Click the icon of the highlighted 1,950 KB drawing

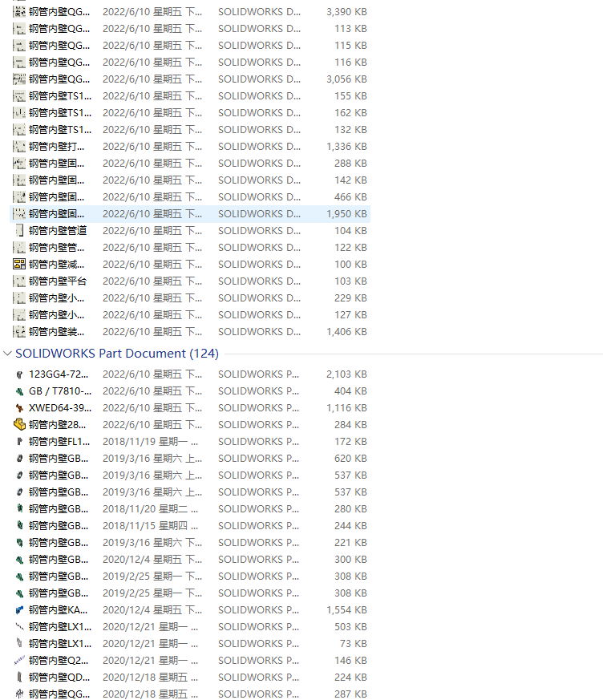pos(19,214)
